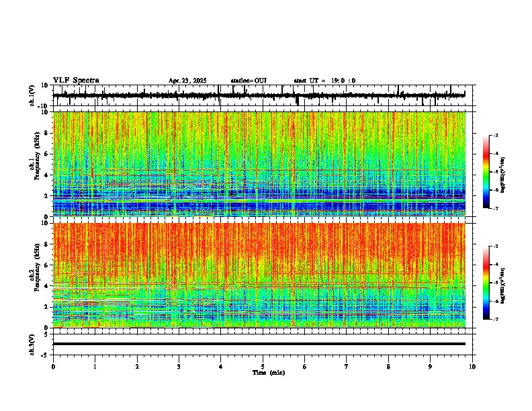Click the "ch.3(V)" axis label
Viewport: 532px width, 411px height.
tap(32, 345)
